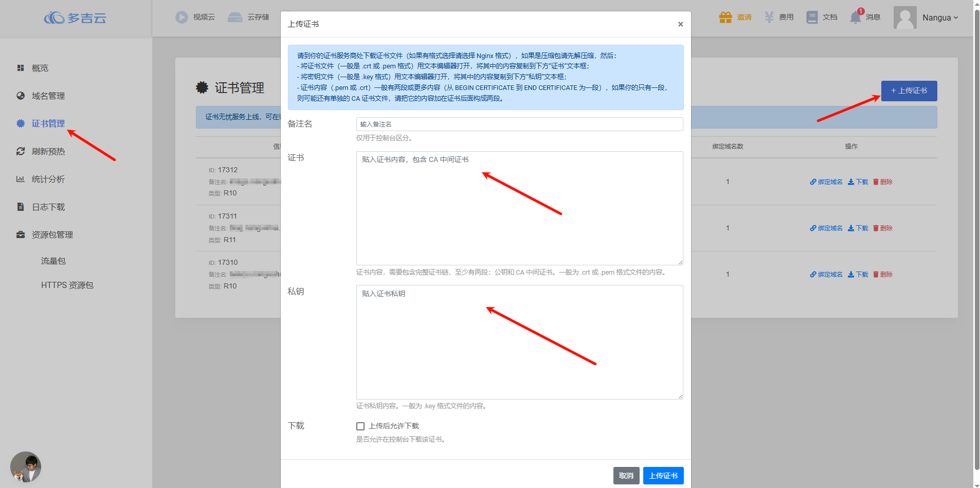Click the yen fees icon
Image resolution: width=980 pixels, height=488 pixels.
(769, 17)
